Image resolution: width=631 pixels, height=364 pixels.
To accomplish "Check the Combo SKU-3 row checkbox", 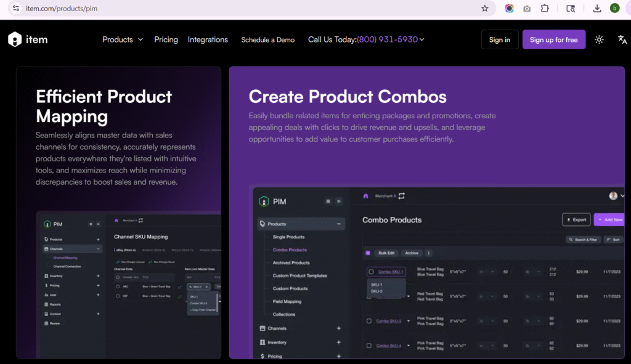I will point(369,321).
